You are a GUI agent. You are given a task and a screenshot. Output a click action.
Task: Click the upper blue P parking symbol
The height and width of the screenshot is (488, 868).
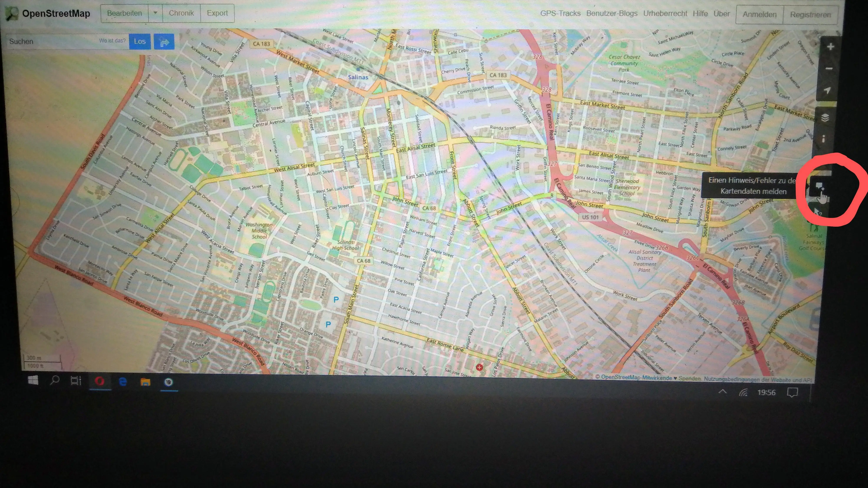coord(336,299)
